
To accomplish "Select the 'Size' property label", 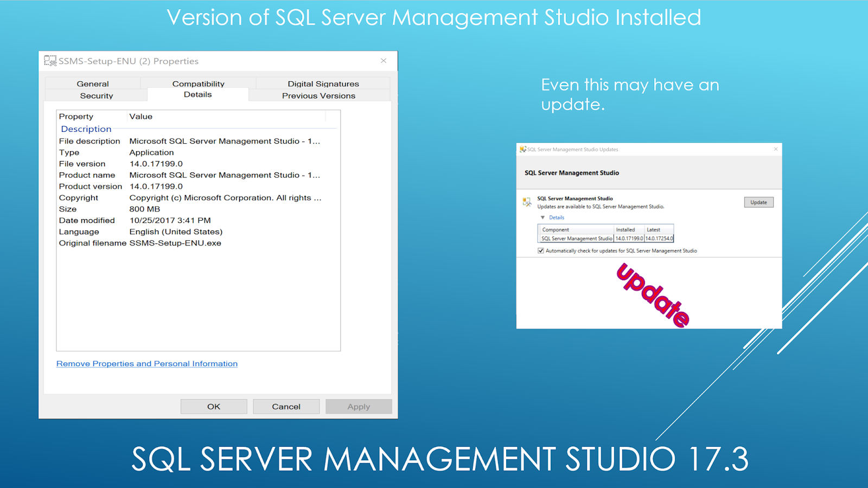I will point(68,209).
